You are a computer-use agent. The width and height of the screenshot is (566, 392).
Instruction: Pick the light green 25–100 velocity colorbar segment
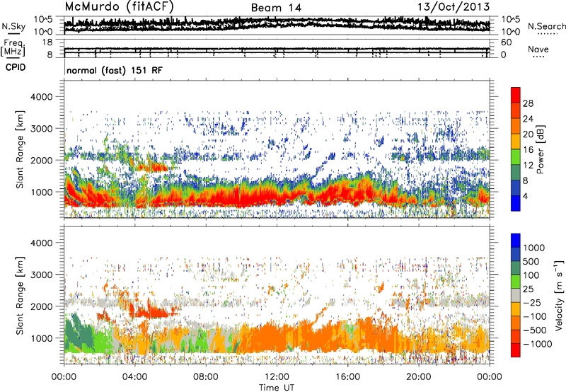(x=516, y=282)
